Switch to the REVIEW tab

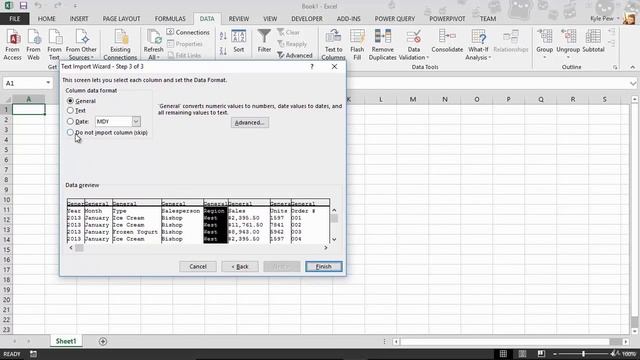[x=239, y=19]
